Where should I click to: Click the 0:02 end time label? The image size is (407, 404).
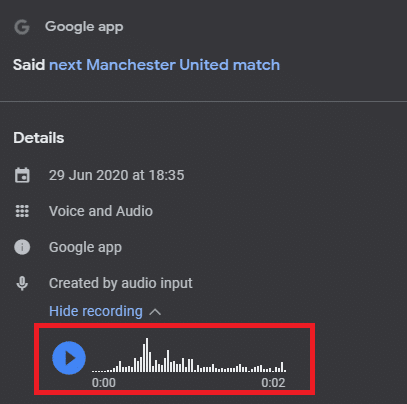273,383
